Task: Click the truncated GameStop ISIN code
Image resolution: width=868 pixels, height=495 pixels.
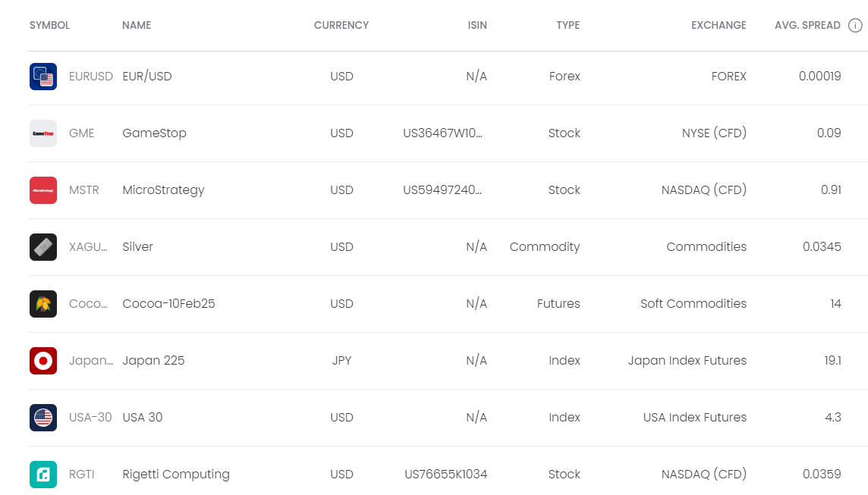Action: coord(443,133)
